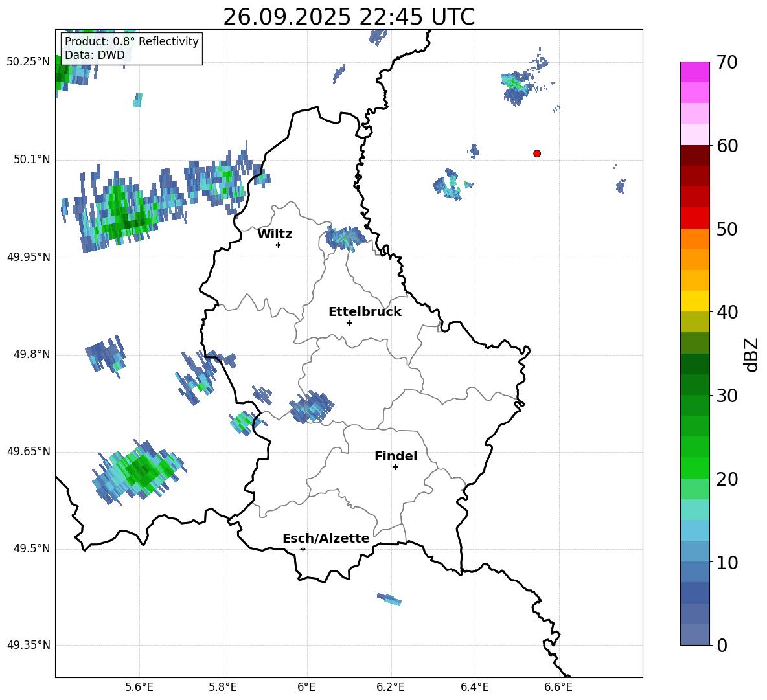Screen dimensions: 767x700
Task: Click the 49.65°N latitude label
Action: [29, 451]
